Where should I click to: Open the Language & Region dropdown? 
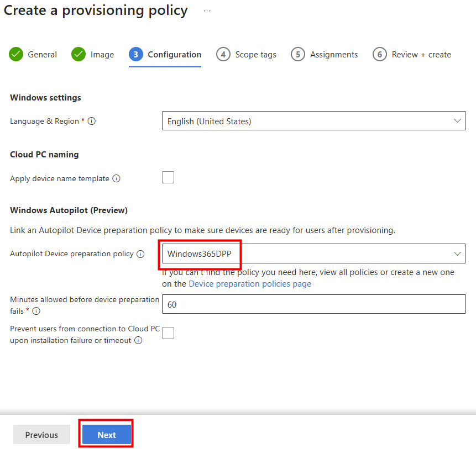coord(314,120)
